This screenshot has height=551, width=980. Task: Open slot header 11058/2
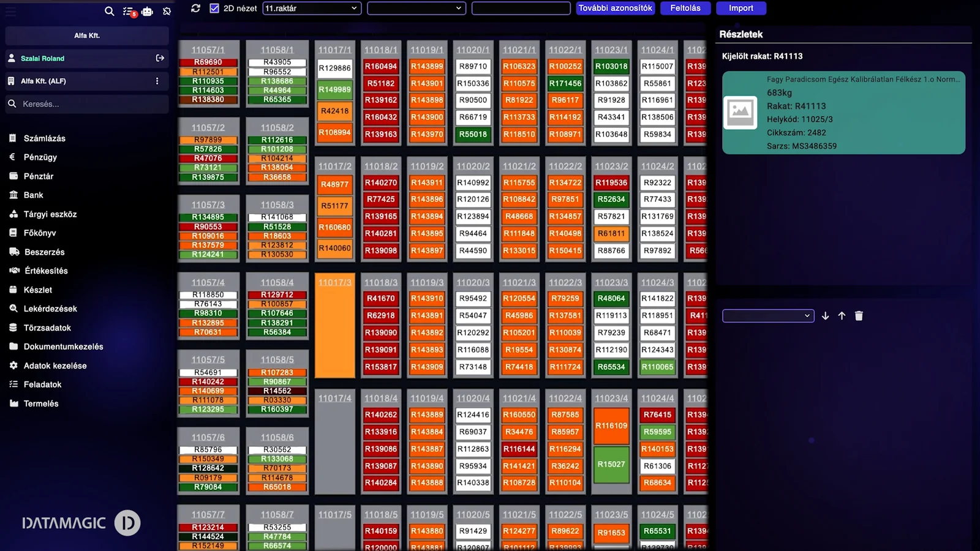pyautogui.click(x=277, y=127)
